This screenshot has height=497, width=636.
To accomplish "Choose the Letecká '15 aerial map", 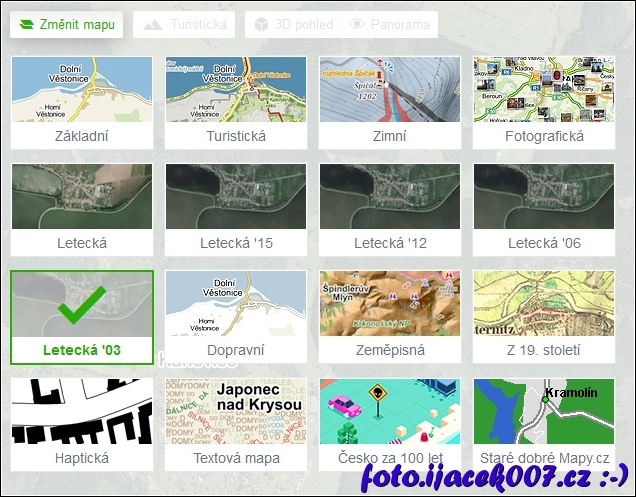I will (235, 209).
